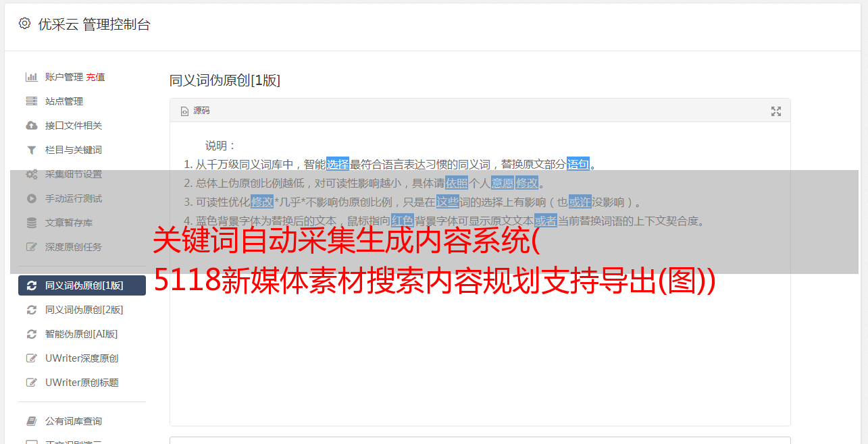Click highlighted word 语句 in first line
Screen dimensions: 868x444
(x=578, y=164)
